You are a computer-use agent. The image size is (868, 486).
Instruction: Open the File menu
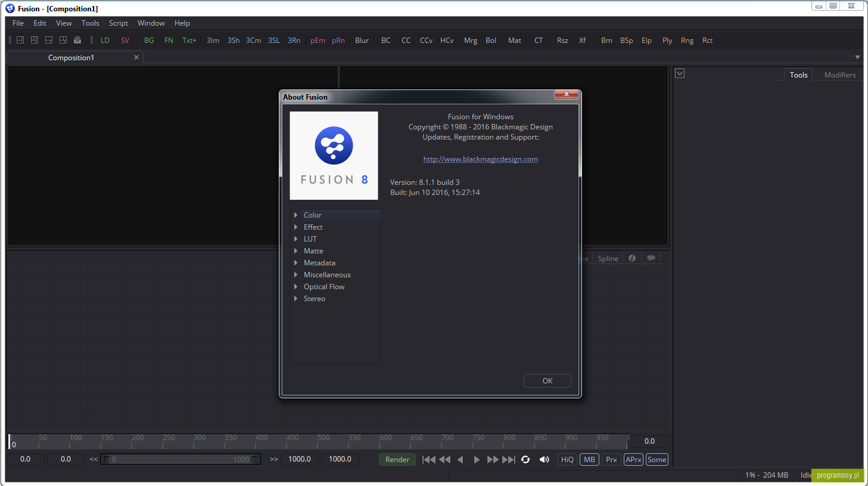click(x=18, y=23)
